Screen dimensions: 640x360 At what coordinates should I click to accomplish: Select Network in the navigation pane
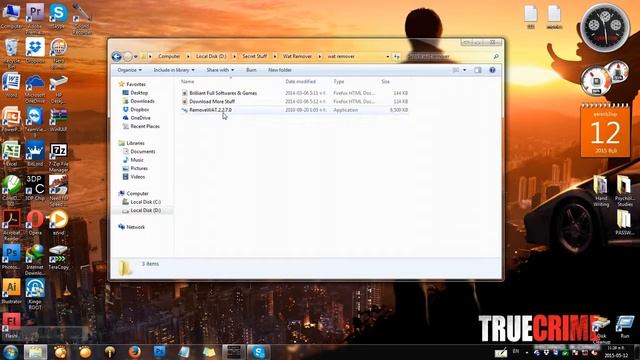click(135, 227)
